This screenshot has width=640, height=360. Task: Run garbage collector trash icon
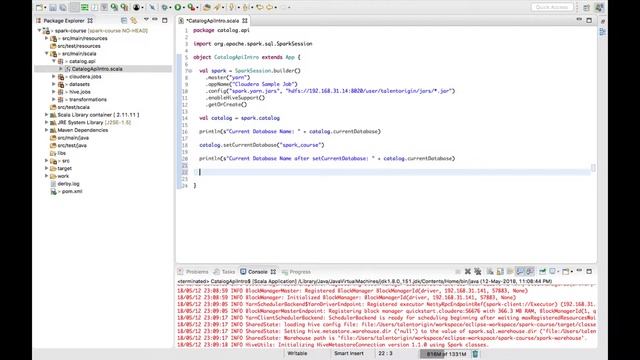(475, 354)
